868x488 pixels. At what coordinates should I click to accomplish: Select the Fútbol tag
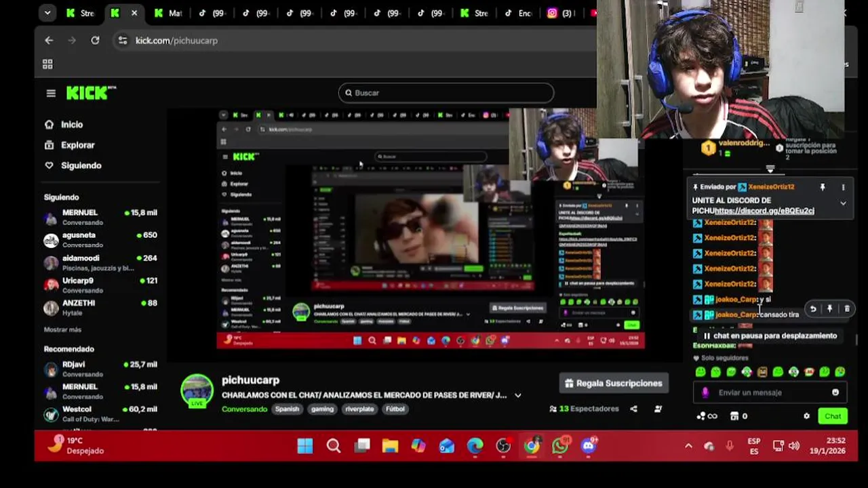(x=395, y=409)
